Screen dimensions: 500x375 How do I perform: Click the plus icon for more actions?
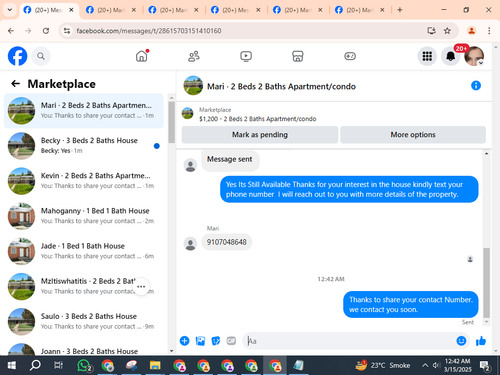[x=185, y=341]
